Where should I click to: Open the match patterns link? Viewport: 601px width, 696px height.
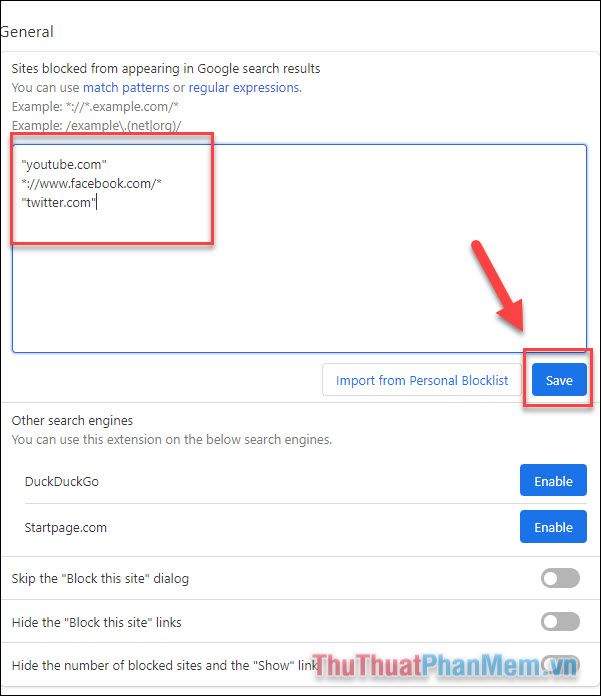pyautogui.click(x=126, y=87)
